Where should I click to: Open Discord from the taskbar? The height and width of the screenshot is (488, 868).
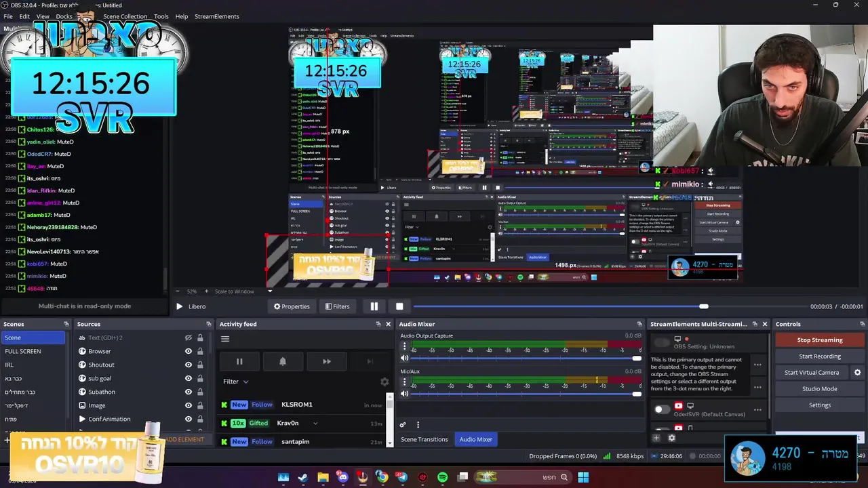click(342, 477)
